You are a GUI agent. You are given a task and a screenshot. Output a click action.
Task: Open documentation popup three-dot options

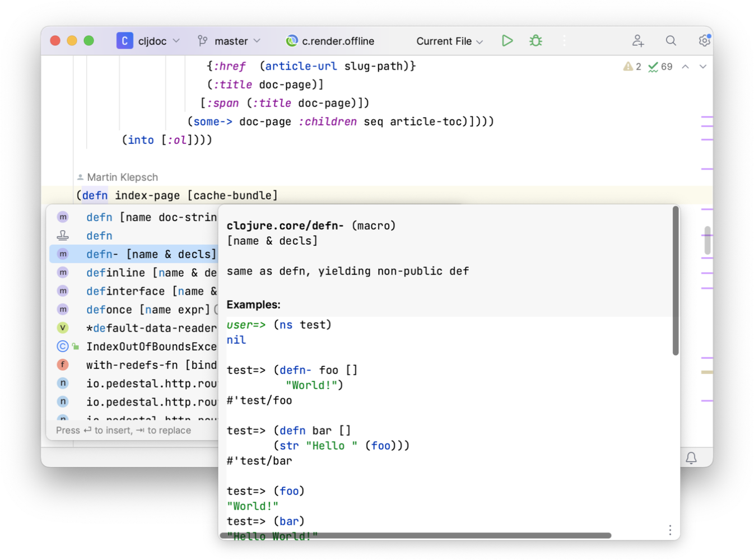(x=670, y=530)
